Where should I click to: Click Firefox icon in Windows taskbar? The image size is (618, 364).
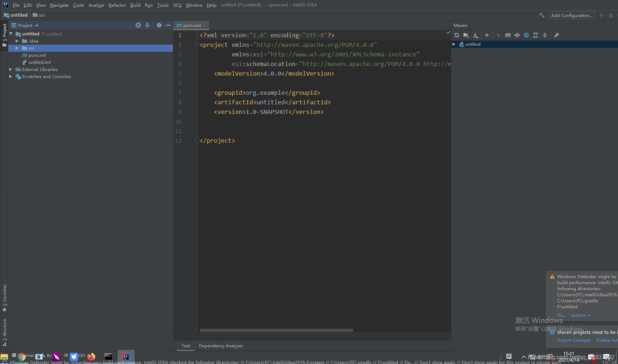click(91, 357)
